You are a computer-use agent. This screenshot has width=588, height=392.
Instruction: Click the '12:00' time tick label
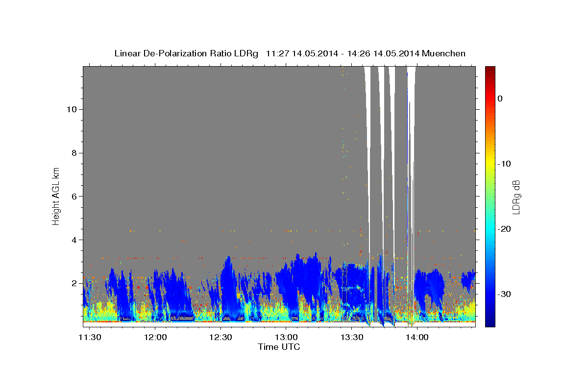[155, 337]
